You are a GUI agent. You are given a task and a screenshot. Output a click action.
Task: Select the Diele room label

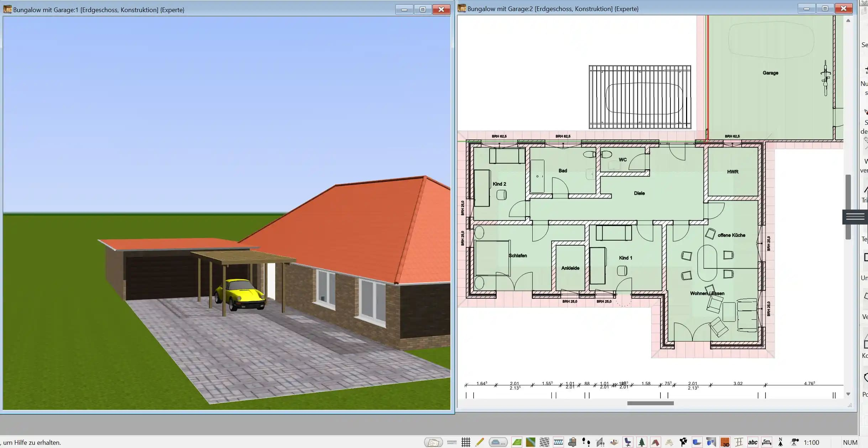pyautogui.click(x=639, y=193)
